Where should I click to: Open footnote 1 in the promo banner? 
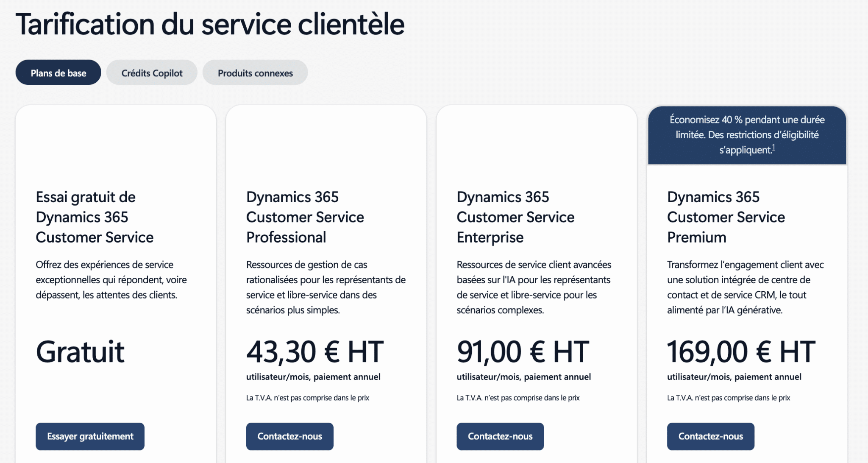[x=773, y=148]
